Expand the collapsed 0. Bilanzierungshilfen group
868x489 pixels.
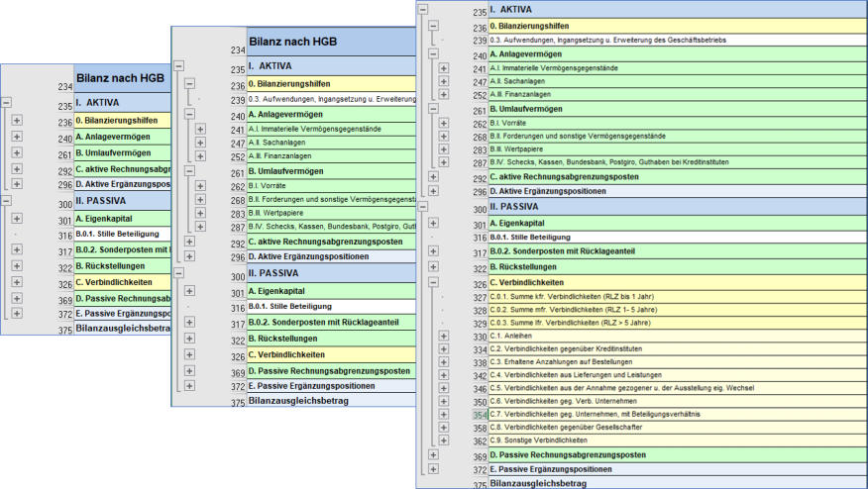(x=17, y=120)
